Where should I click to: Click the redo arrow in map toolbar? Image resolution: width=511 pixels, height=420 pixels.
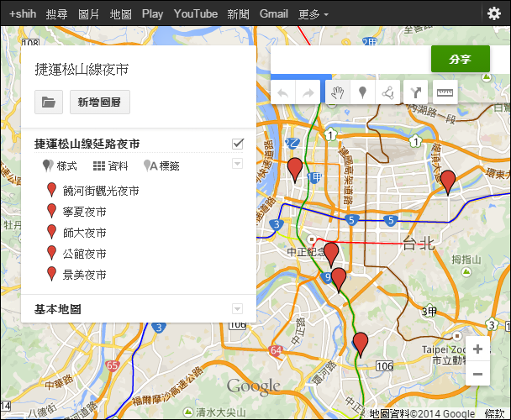(308, 93)
